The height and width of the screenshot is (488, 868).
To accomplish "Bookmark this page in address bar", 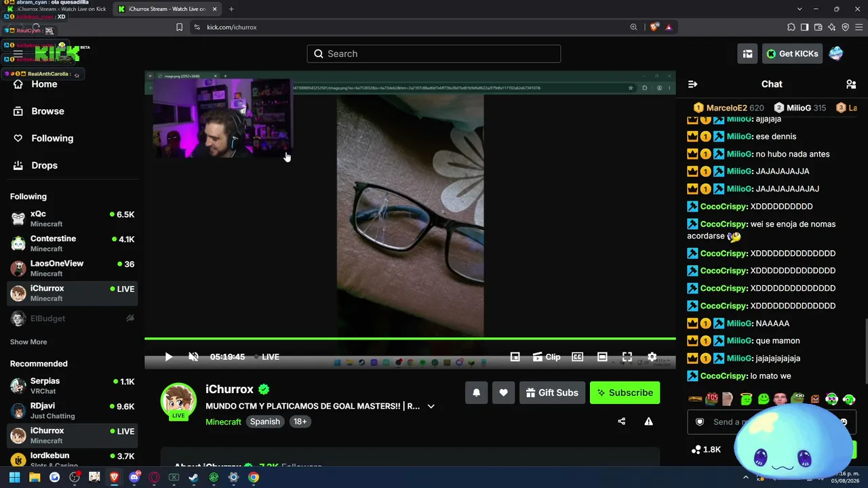I will tap(179, 27).
